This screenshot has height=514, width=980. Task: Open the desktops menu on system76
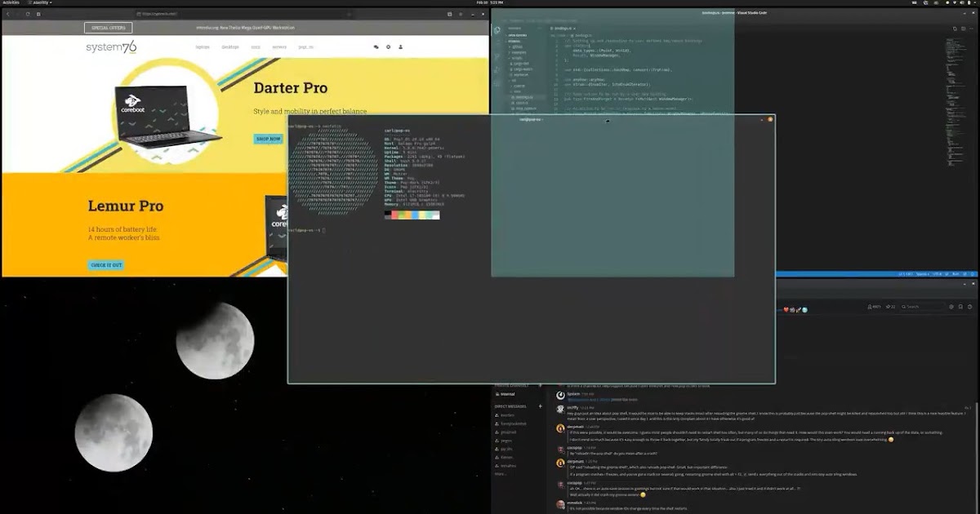pyautogui.click(x=229, y=47)
